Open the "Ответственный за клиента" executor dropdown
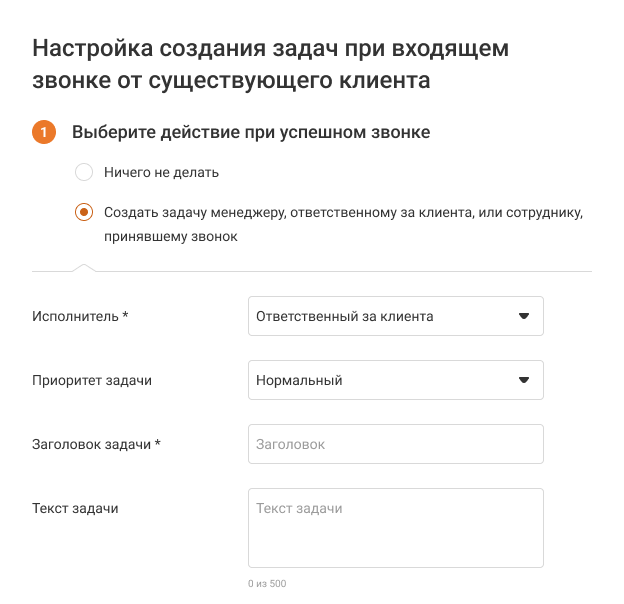 click(x=380, y=316)
